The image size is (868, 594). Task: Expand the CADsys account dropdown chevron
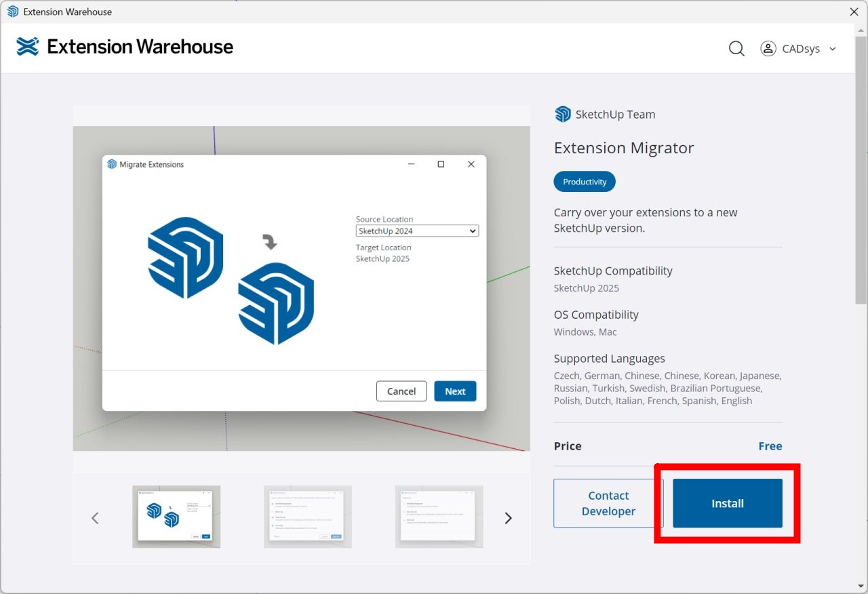(x=833, y=49)
